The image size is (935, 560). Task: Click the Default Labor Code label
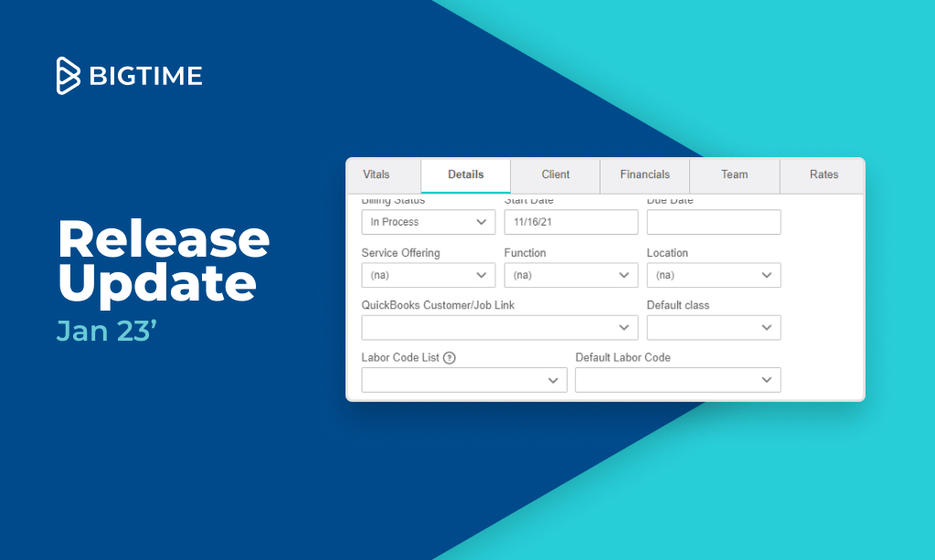(x=622, y=357)
